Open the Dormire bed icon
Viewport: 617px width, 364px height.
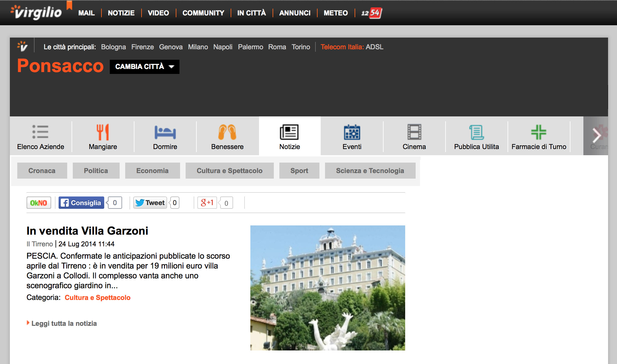165,132
